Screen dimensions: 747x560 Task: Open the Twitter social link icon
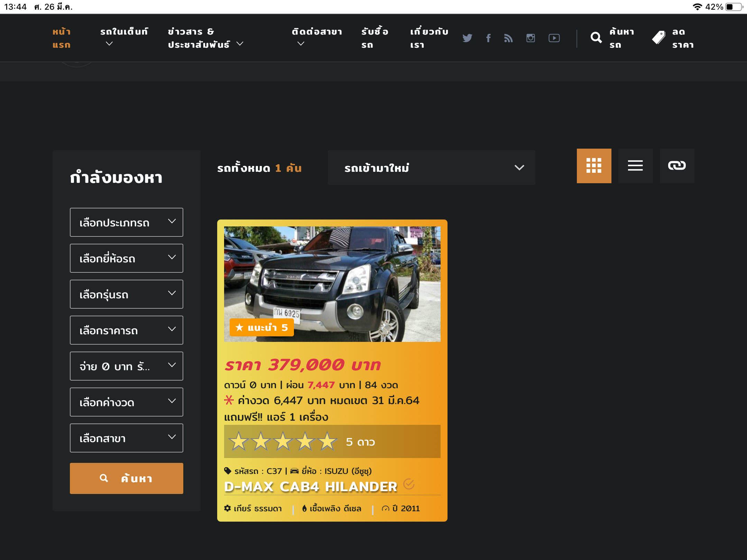click(467, 38)
